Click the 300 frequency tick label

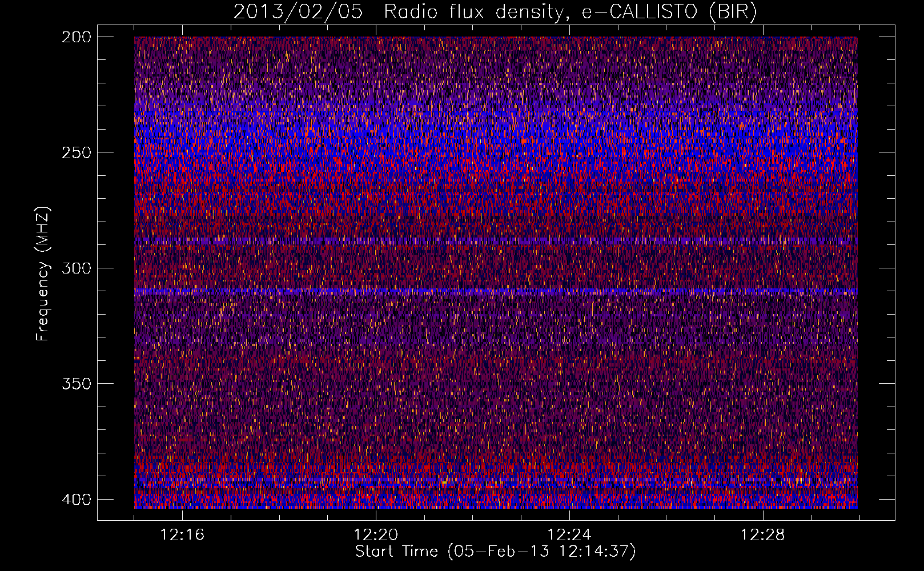pos(76,268)
